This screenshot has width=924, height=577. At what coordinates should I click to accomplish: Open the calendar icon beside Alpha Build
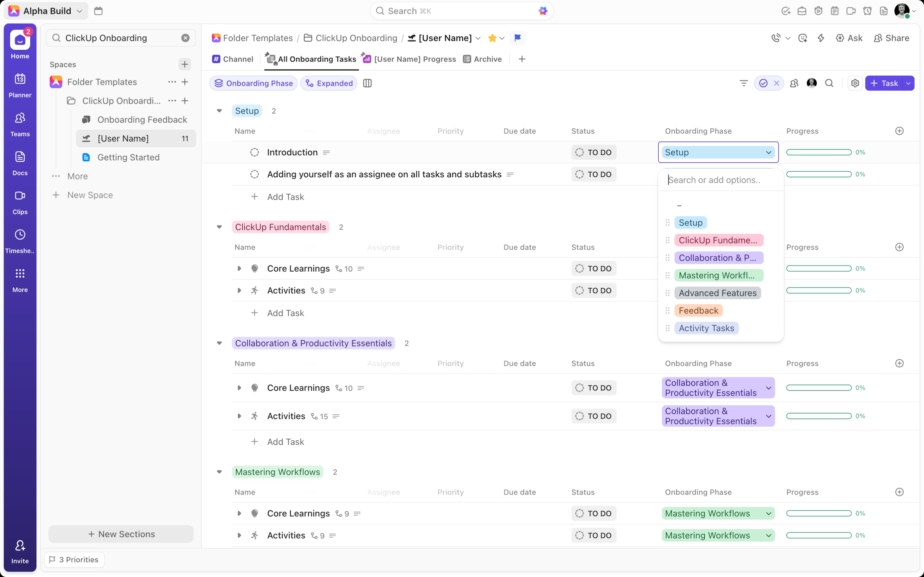tap(98, 11)
